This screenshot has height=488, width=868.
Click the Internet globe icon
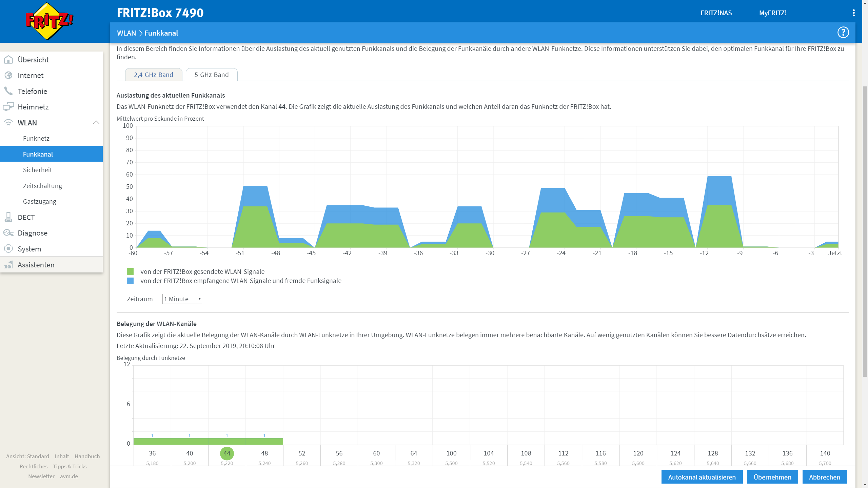pos(8,75)
